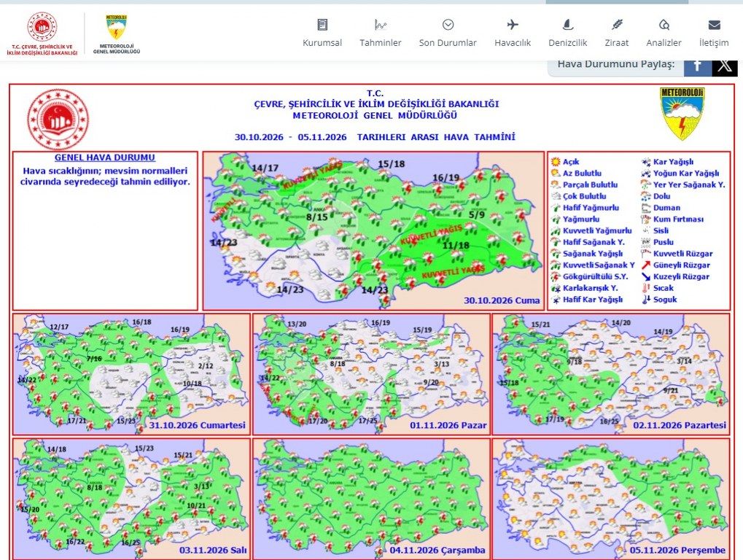The height and width of the screenshot is (560, 743).
Task: Click the Hava Durumunu Paylaş label
Action: click(616, 64)
